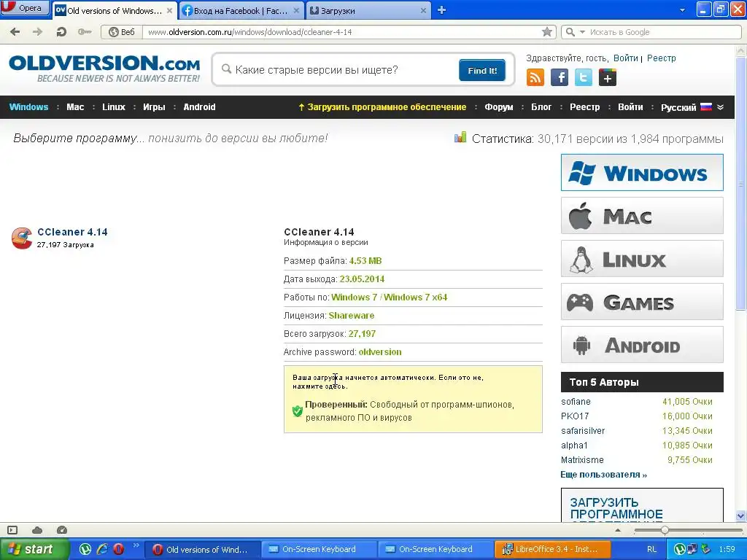Expand the Русский language dropdown
Image resolution: width=747 pixels, height=560 pixels.
[x=692, y=107]
